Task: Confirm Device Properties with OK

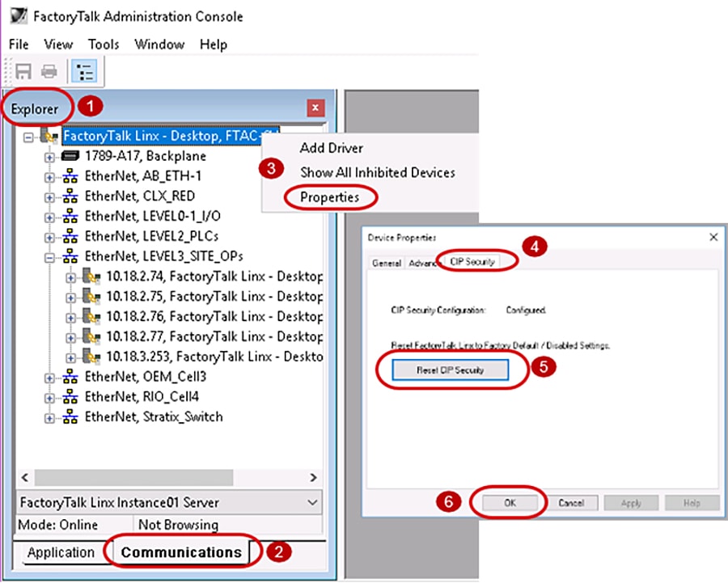Action: click(510, 503)
